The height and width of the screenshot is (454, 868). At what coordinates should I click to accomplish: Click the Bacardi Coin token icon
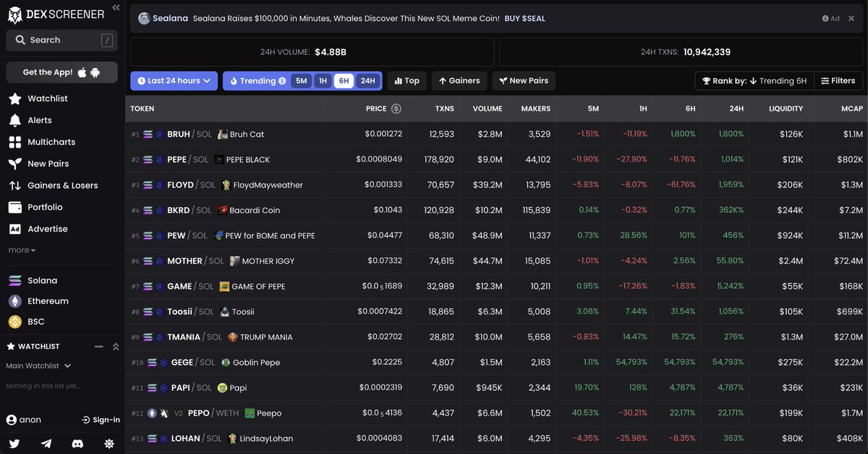(223, 210)
